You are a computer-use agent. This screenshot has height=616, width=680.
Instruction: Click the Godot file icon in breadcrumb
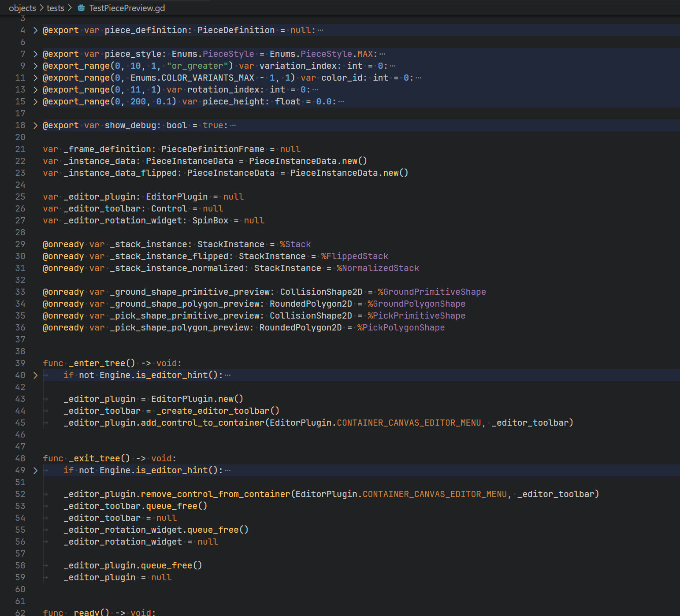pyautogui.click(x=81, y=8)
